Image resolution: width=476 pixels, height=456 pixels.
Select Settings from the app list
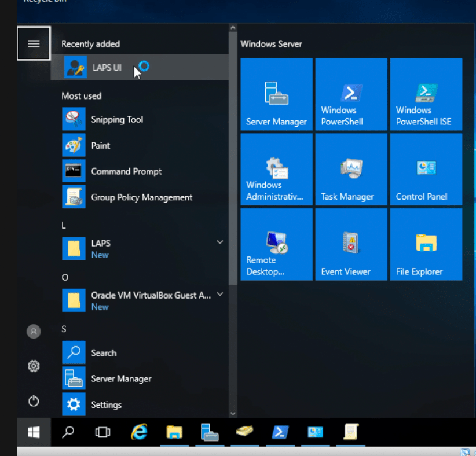[x=108, y=404]
